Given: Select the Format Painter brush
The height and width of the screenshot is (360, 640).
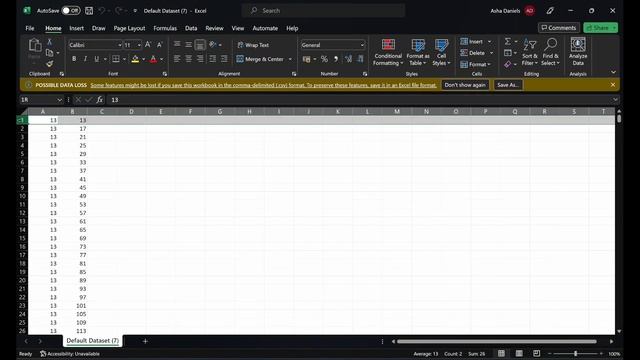Looking at the screenshot, I should coord(49,64).
